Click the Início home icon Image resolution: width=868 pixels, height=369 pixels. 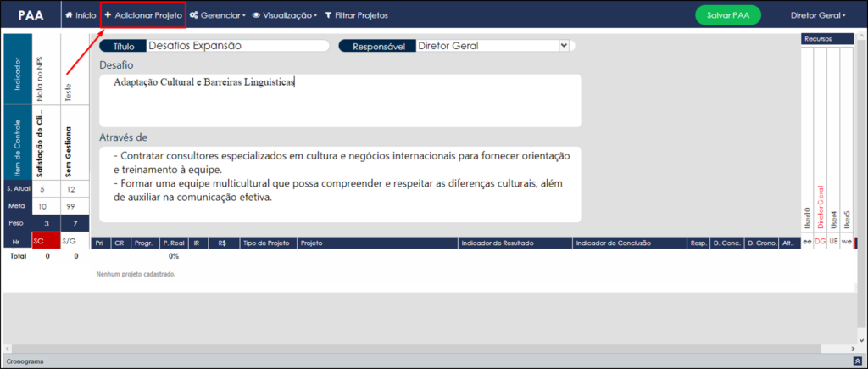(70, 15)
